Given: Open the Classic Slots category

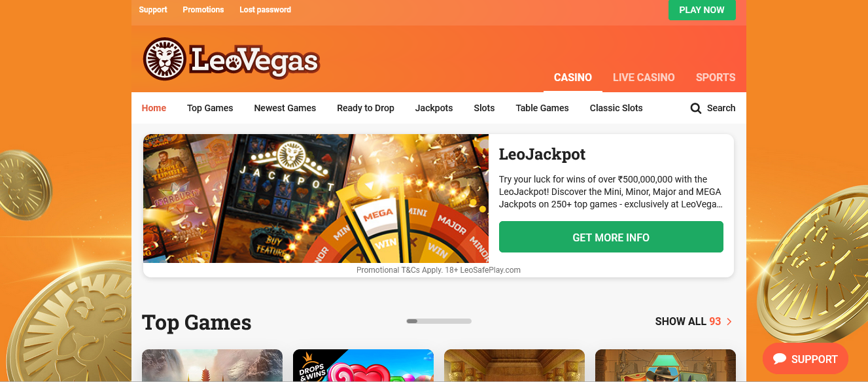Looking at the screenshot, I should (x=616, y=108).
